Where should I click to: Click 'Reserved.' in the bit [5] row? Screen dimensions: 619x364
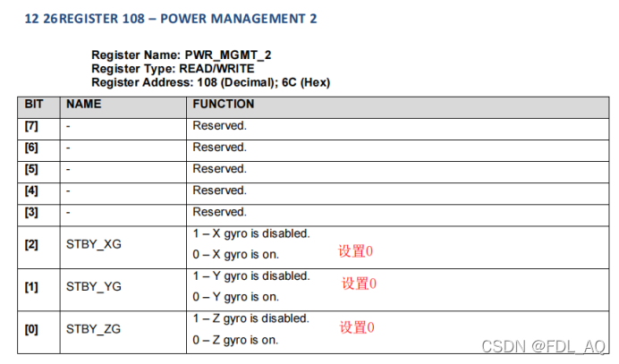(219, 169)
